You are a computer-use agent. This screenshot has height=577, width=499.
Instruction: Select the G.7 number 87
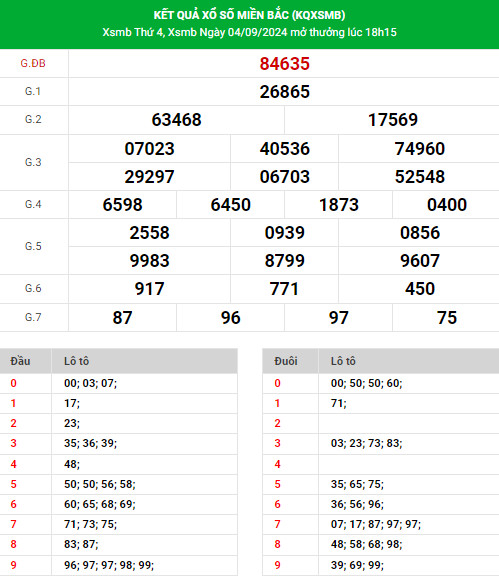tap(122, 318)
